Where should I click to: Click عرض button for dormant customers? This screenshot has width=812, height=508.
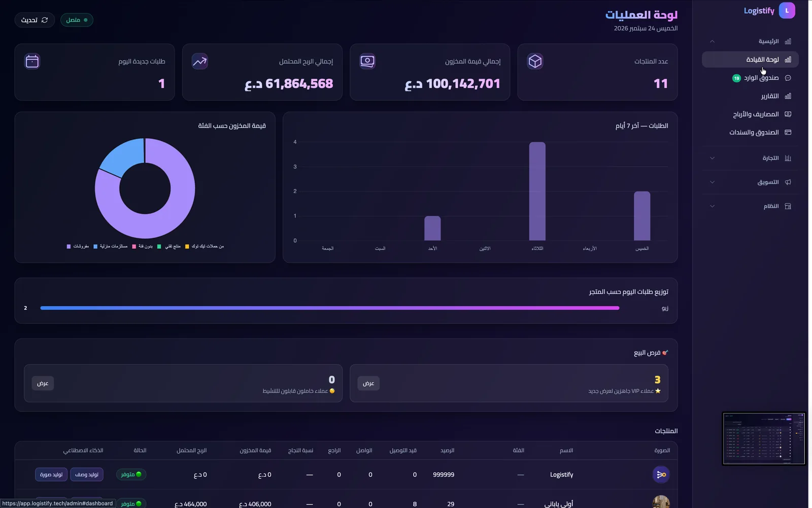pos(43,384)
